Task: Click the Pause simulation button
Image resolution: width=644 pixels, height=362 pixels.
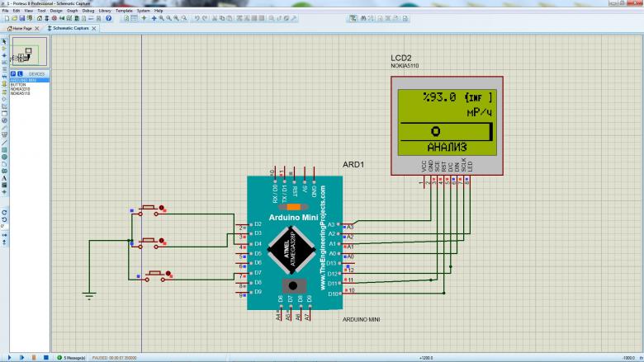Action: tap(34, 358)
